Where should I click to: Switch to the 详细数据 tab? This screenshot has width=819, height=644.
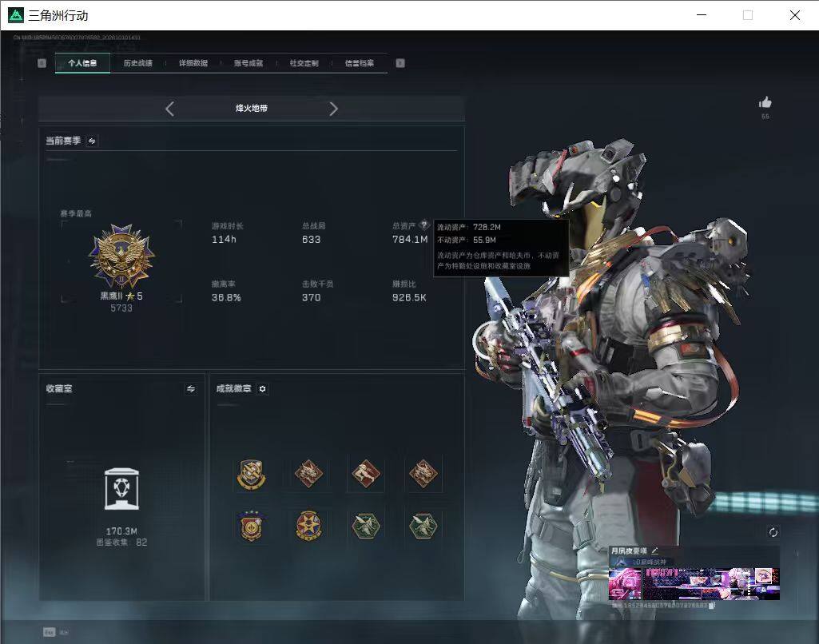click(x=193, y=63)
